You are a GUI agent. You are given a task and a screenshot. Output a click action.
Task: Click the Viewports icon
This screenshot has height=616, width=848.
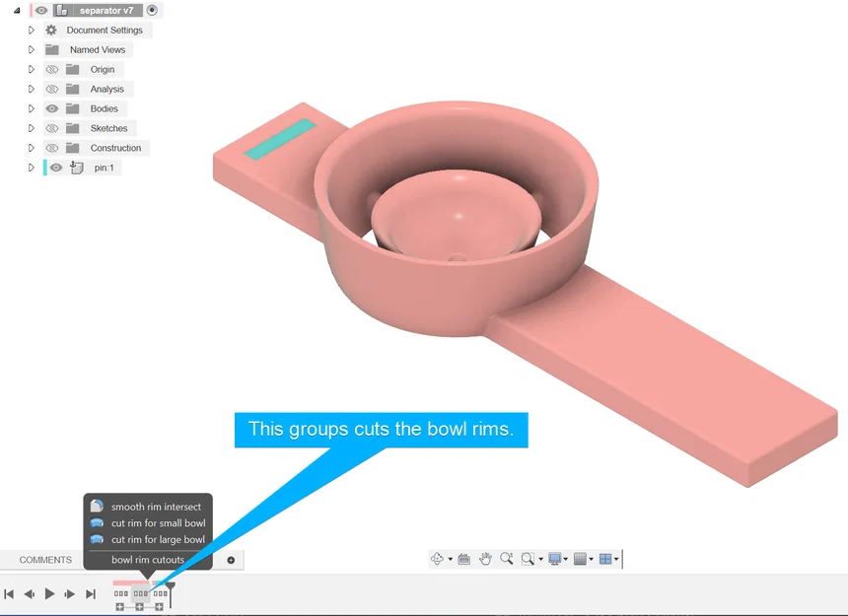[605, 558]
